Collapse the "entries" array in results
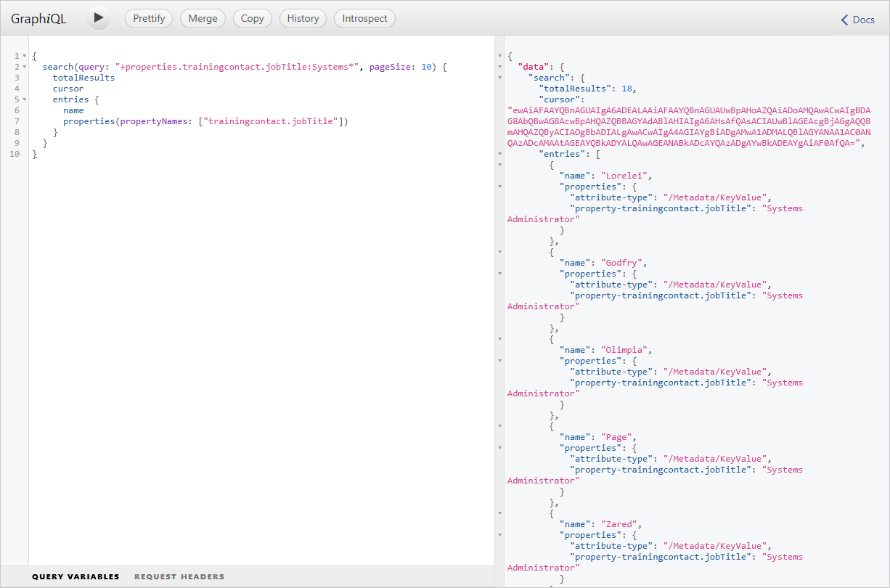 (499, 154)
